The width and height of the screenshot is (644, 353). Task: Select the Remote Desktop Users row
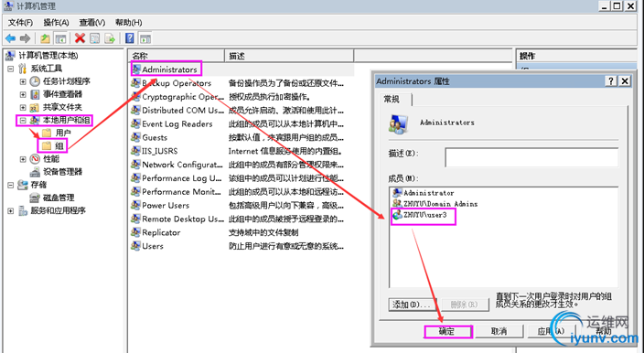(241, 219)
